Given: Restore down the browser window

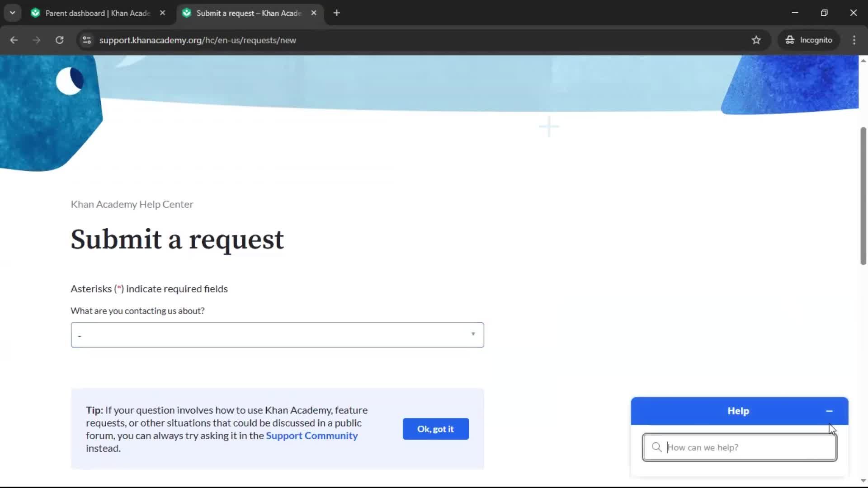Looking at the screenshot, I should tap(824, 13).
